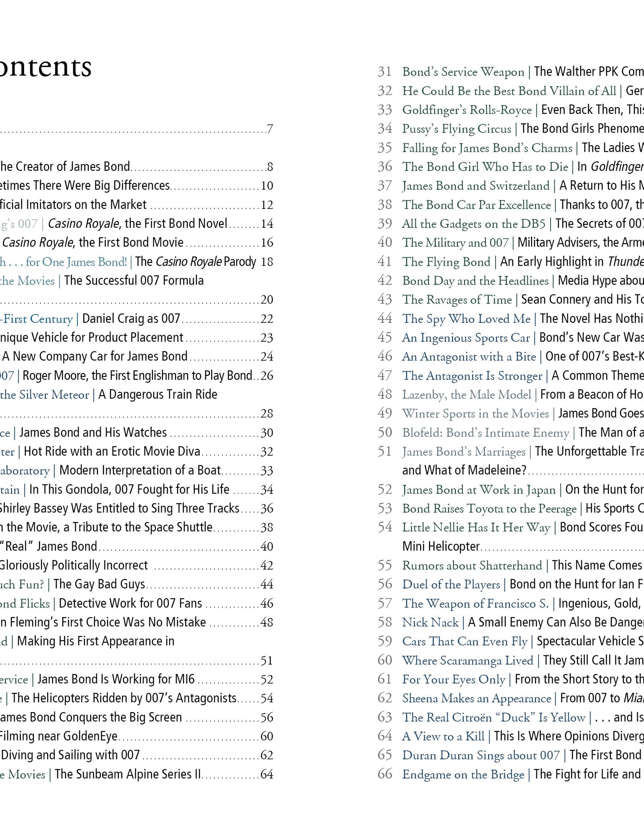
Task: Click 'James Bond at Work in Japan'
Action: pos(479,490)
